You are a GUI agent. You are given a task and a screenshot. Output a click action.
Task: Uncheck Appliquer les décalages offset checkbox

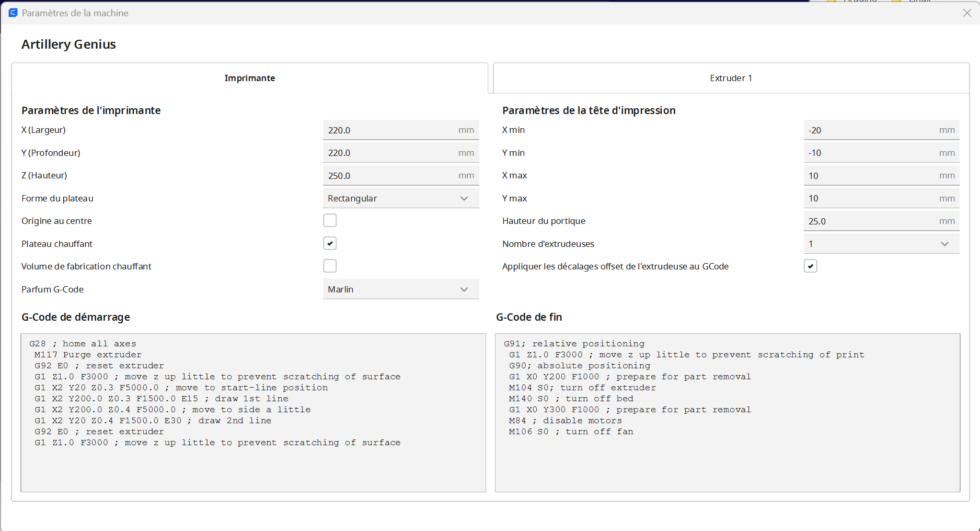click(810, 266)
